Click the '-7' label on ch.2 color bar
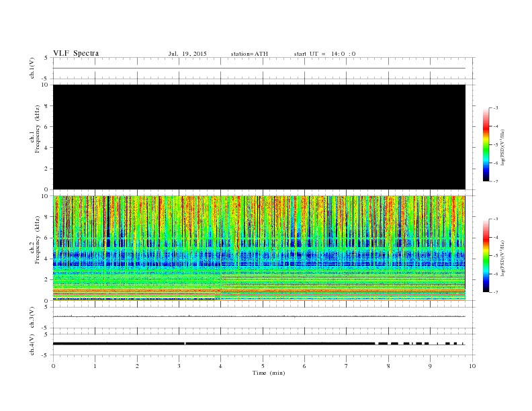Screen dimensions: 532x411 (496, 292)
